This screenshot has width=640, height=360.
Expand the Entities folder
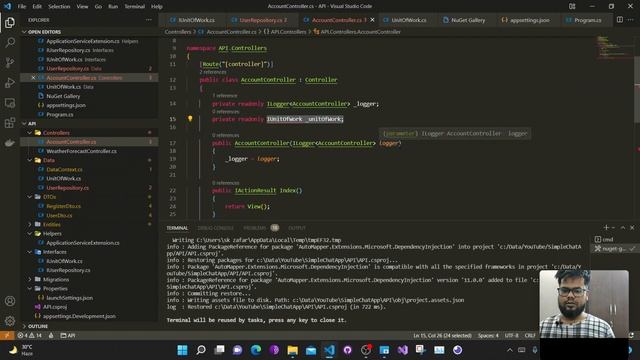[30, 224]
